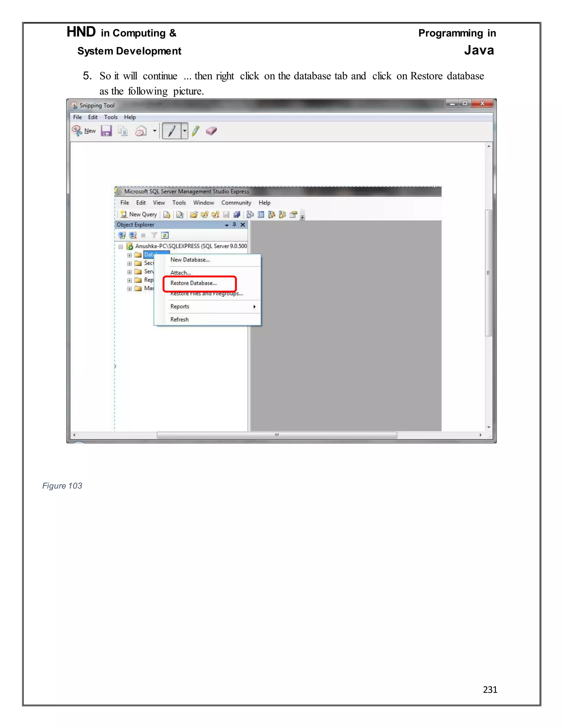563x728 pixels.
Task: Open the Pen options dropdown arrow
Action: pyautogui.click(x=184, y=131)
